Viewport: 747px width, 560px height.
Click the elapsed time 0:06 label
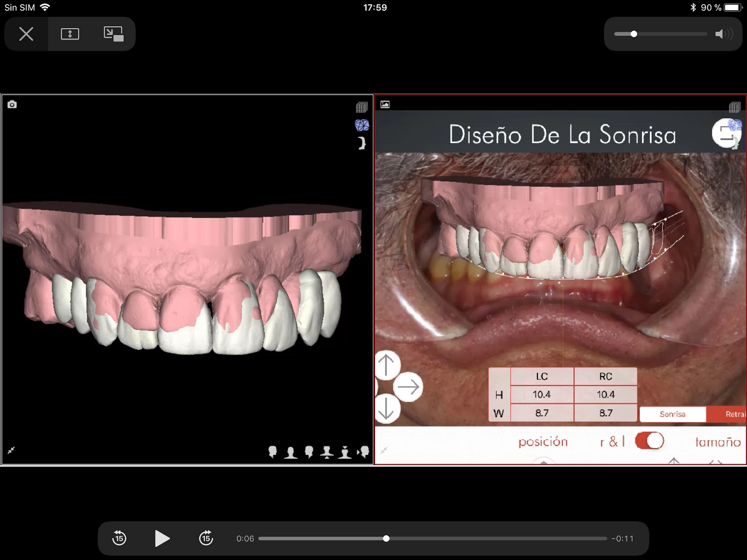point(245,539)
